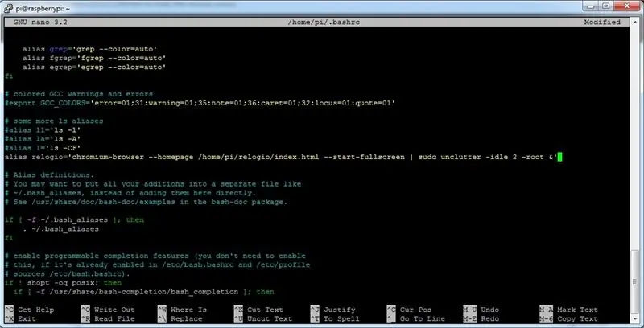Click the ^X Exit shortcut label

(x=21, y=318)
